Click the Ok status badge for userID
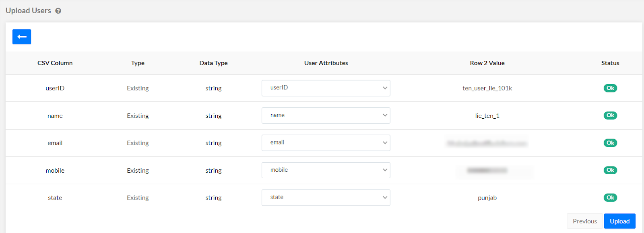The height and width of the screenshot is (233, 644). pos(610,88)
